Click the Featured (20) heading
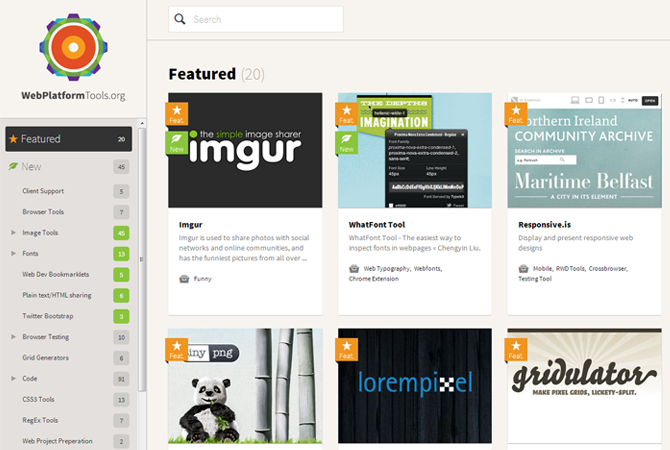This screenshot has width=670, height=450. click(217, 74)
